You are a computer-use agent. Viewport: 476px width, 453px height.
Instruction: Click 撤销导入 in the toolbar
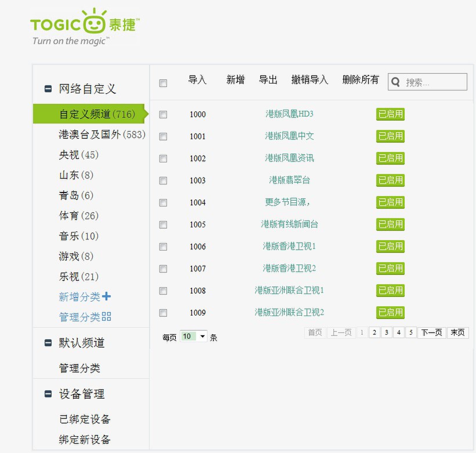tap(310, 79)
